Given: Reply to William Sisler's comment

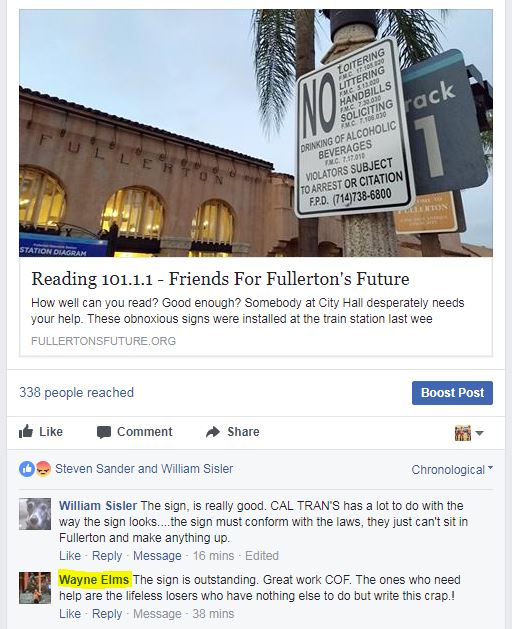Looking at the screenshot, I should [x=107, y=556].
